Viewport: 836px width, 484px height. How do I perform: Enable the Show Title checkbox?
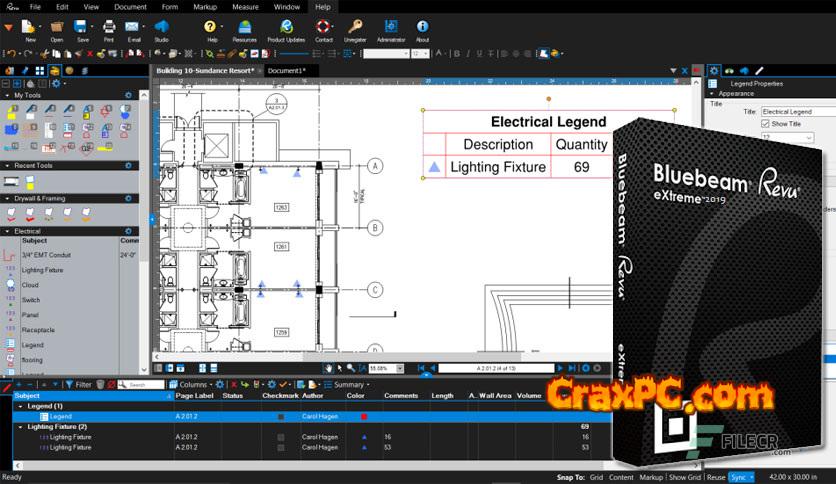point(765,124)
